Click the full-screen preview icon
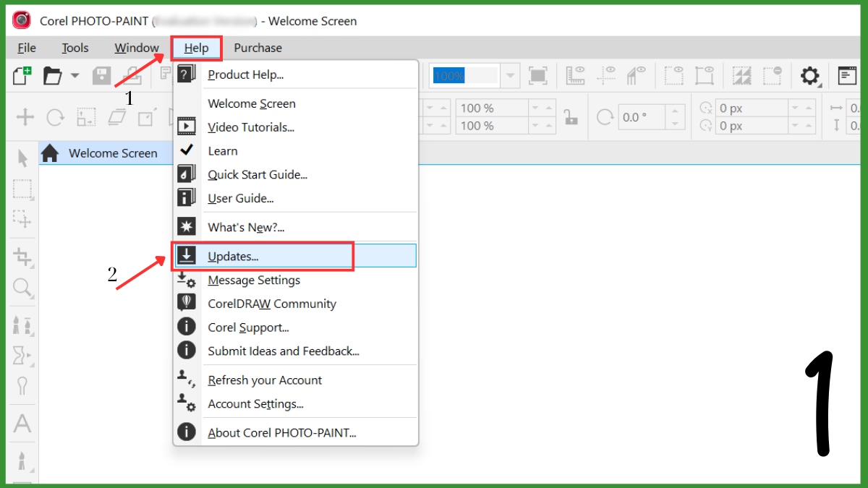Image resolution: width=868 pixels, height=488 pixels. click(x=538, y=75)
